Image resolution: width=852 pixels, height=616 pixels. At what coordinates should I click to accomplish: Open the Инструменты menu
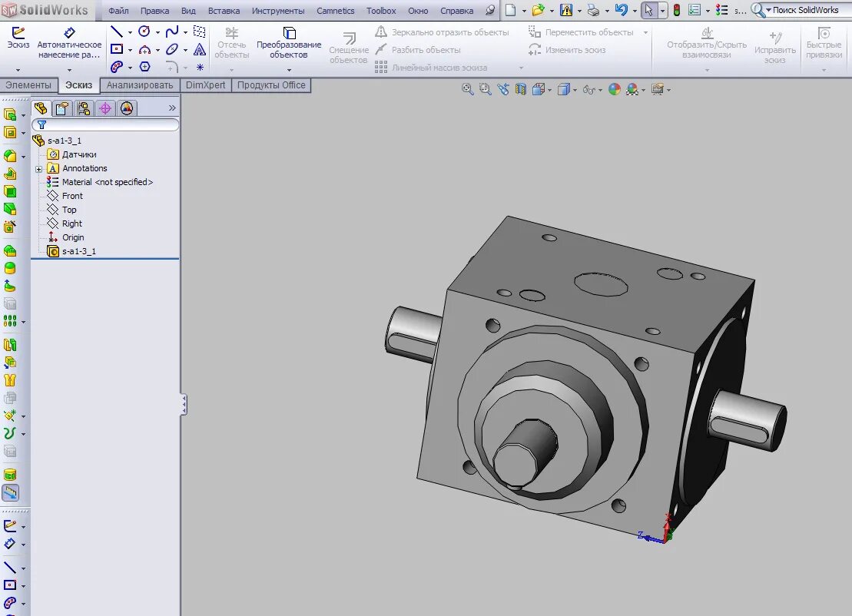point(278,10)
